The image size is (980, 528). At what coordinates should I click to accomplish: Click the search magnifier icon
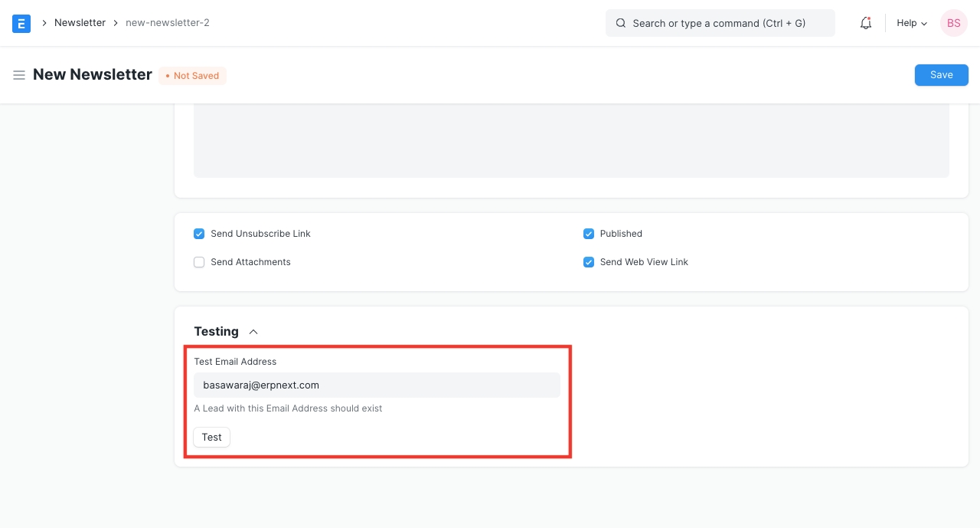(x=621, y=23)
